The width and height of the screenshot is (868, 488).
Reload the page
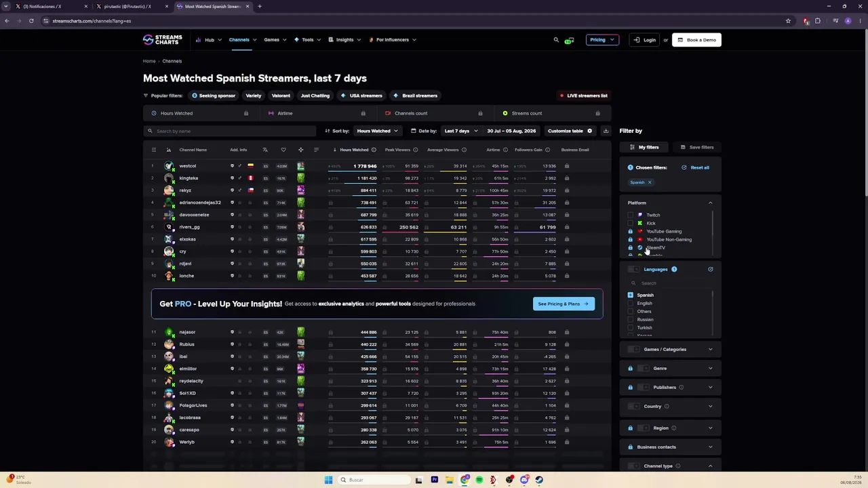point(31,21)
